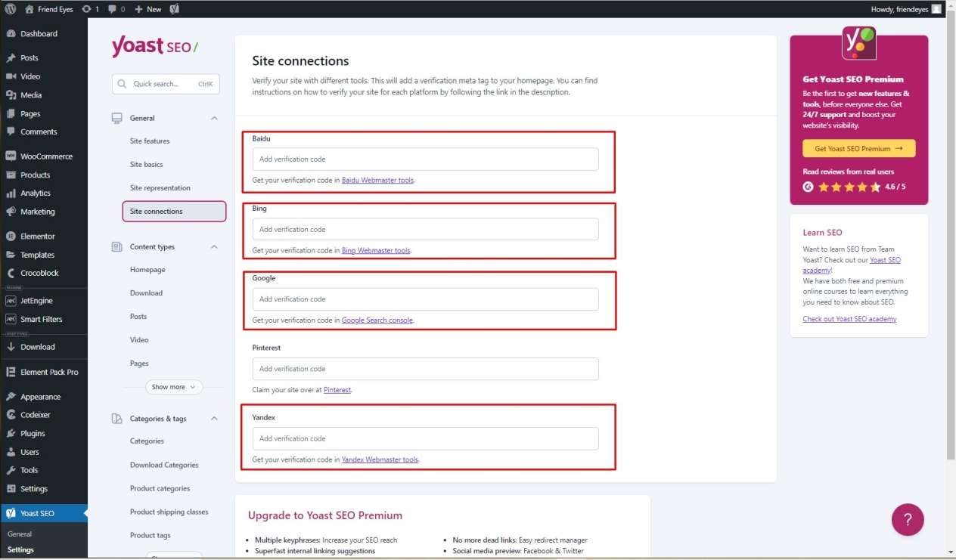Open Products in admin sidebar
The height and width of the screenshot is (560, 956).
(x=35, y=175)
